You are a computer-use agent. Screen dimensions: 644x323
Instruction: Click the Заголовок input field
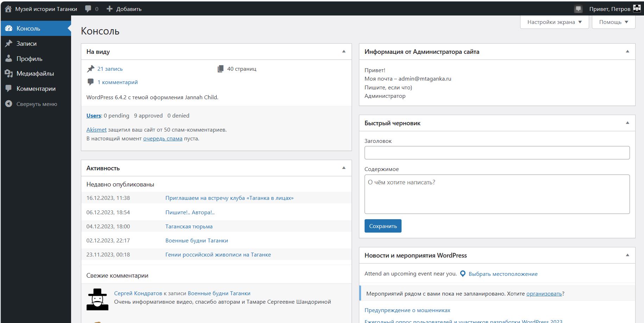pos(497,153)
